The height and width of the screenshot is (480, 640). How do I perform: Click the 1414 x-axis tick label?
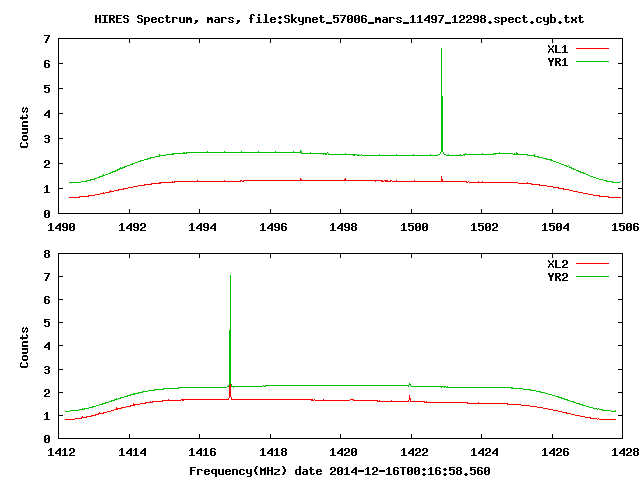tap(132, 452)
